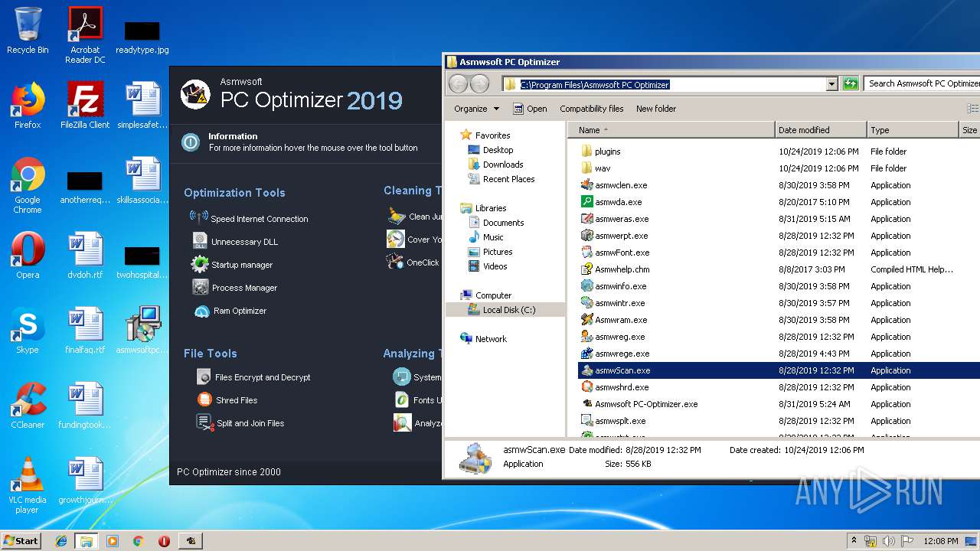Select Local Disk (C:) in navigation pane
Image resolution: width=980 pixels, height=551 pixels.
pyautogui.click(x=508, y=310)
